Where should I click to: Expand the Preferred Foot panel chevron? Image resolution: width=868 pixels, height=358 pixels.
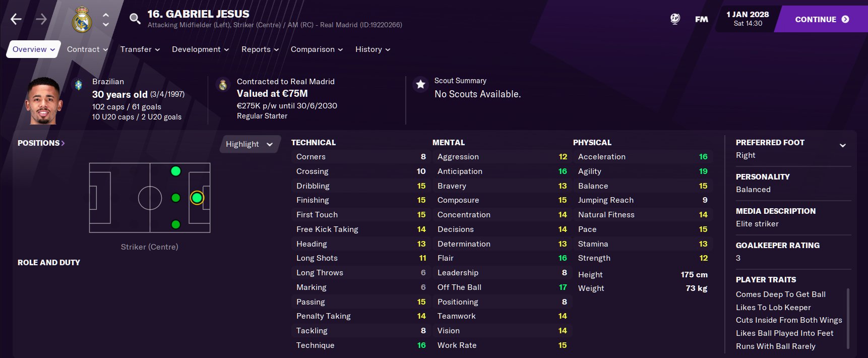(x=842, y=145)
